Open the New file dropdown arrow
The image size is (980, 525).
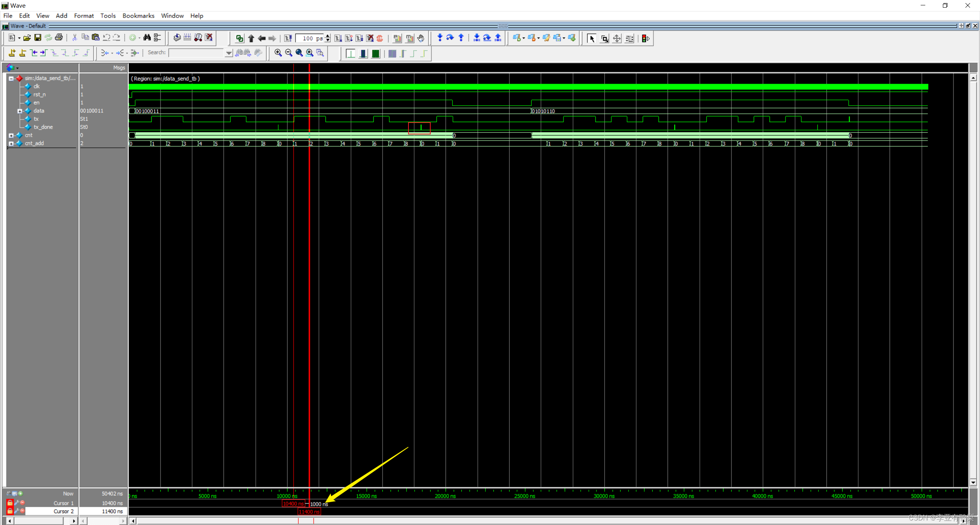19,38
